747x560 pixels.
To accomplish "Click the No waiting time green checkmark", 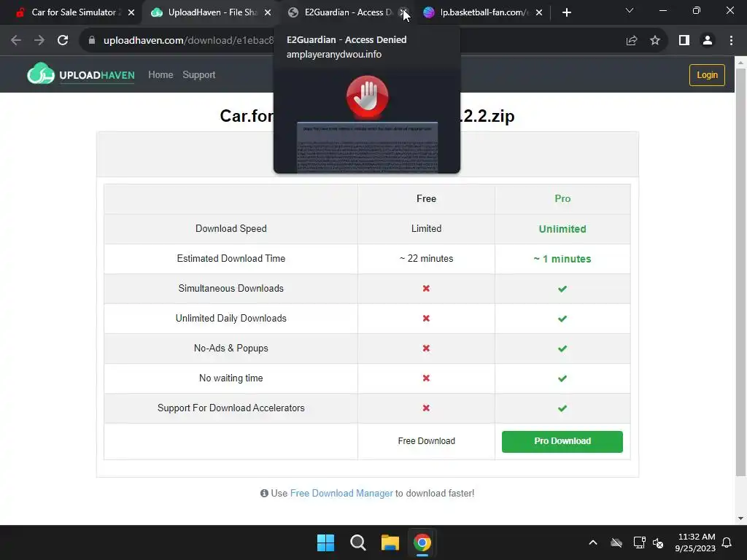I will pos(562,378).
